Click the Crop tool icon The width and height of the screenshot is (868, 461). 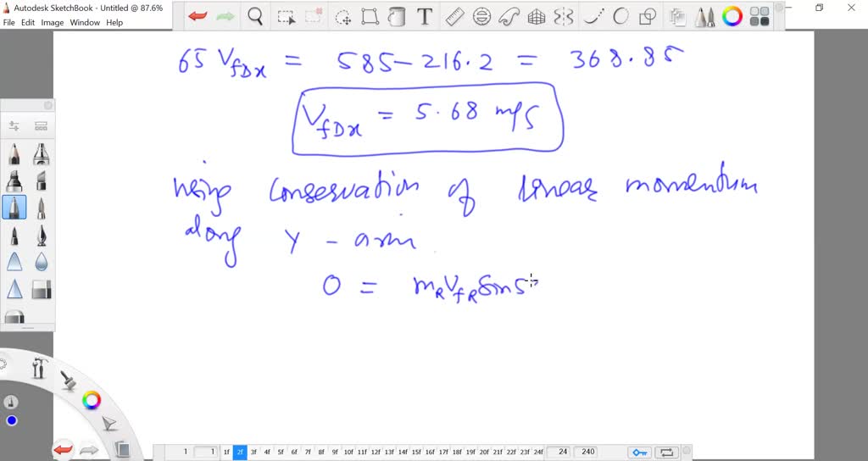click(314, 17)
